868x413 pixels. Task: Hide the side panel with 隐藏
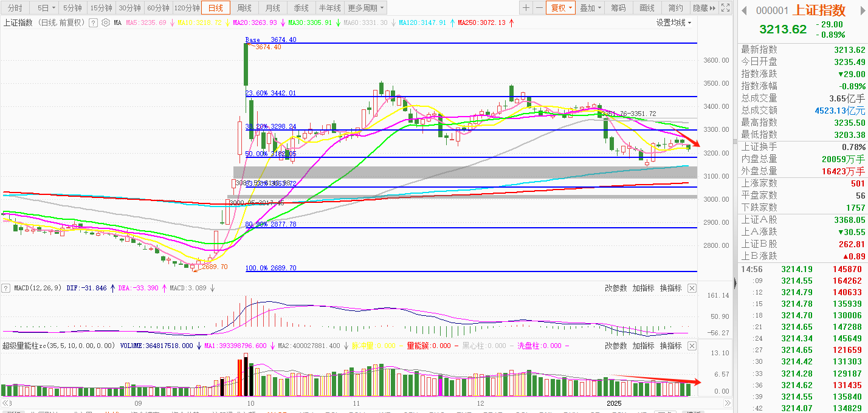point(703,8)
